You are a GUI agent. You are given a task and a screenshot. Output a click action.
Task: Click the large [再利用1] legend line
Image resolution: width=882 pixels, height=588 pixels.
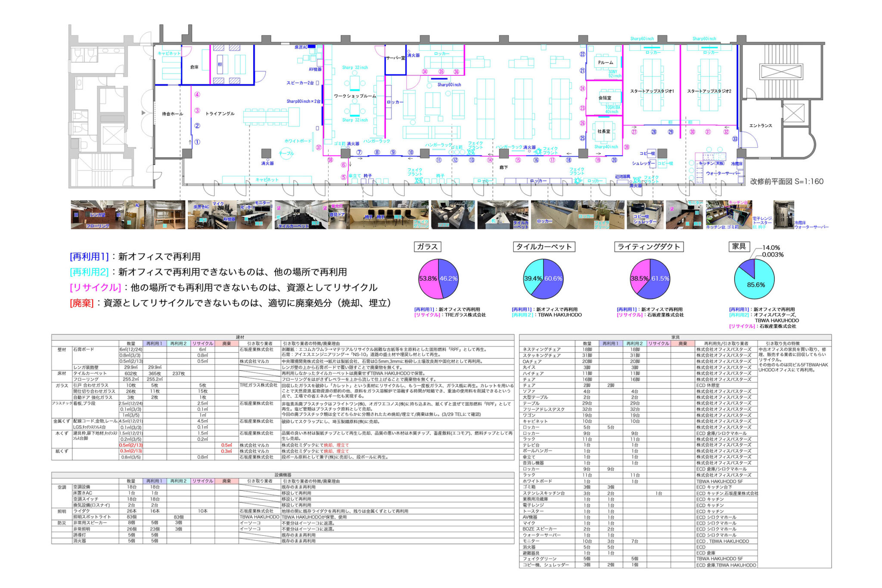(x=135, y=257)
